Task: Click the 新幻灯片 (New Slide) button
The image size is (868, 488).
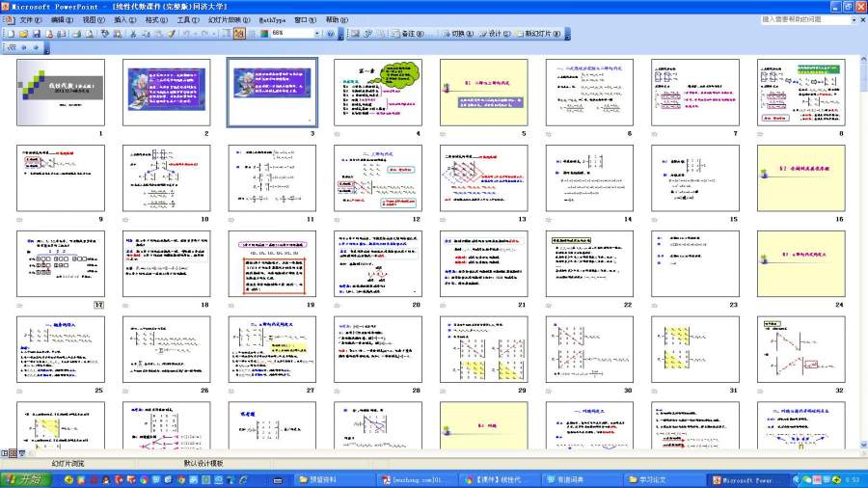Action: point(538,34)
